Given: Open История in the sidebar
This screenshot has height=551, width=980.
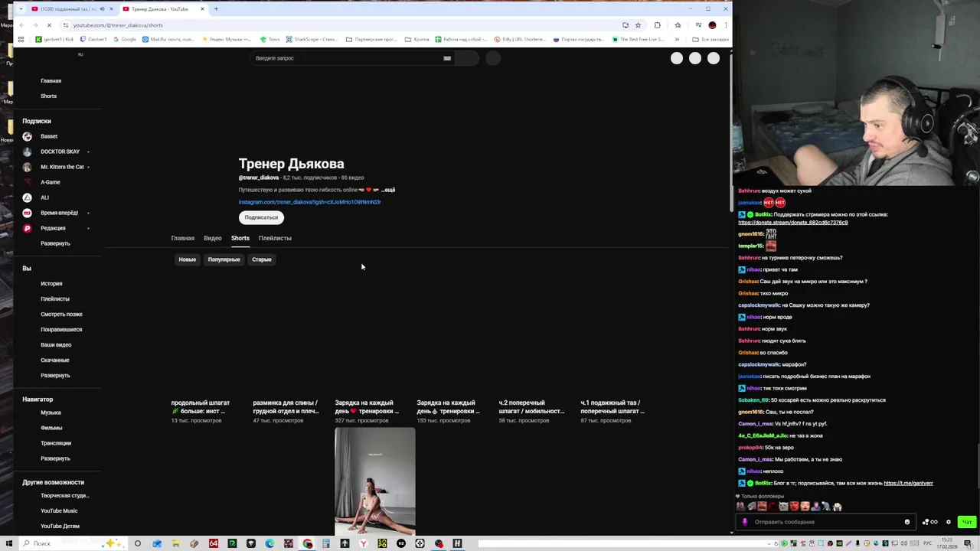Looking at the screenshot, I should (51, 284).
